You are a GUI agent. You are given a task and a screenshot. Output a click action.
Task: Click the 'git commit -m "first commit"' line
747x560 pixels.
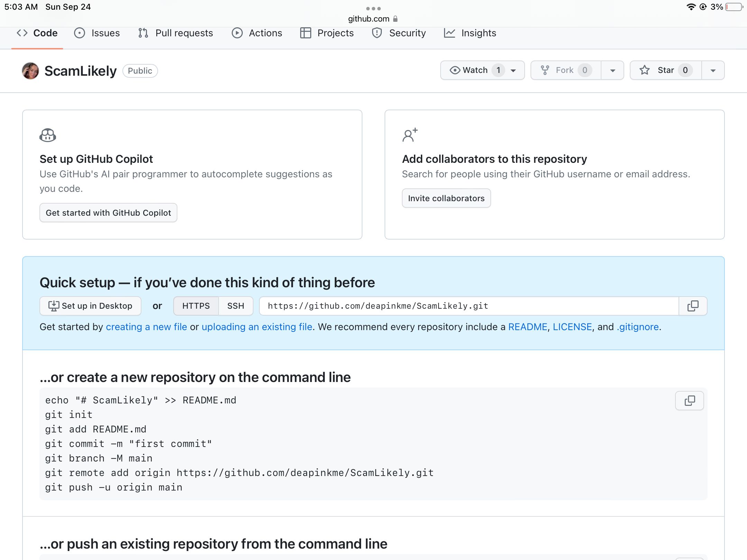[129, 444]
